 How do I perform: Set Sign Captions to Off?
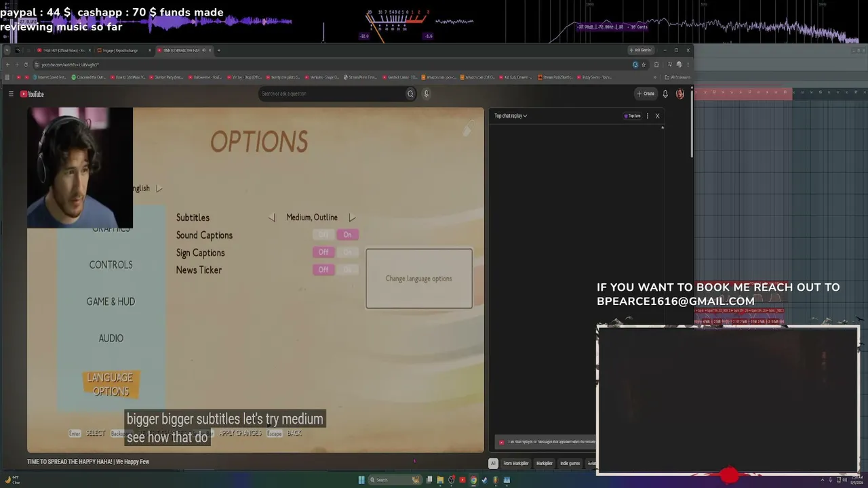[323, 252]
